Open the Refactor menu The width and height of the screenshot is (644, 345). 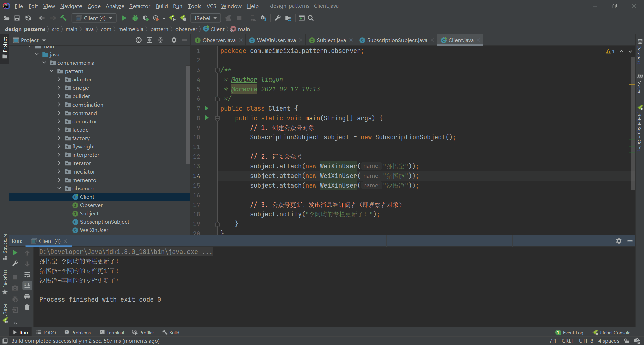[x=140, y=6]
